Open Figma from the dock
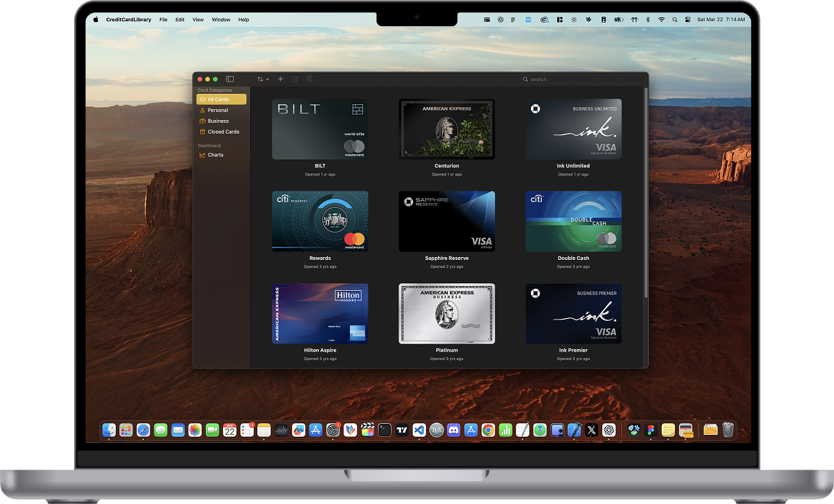 (651, 430)
